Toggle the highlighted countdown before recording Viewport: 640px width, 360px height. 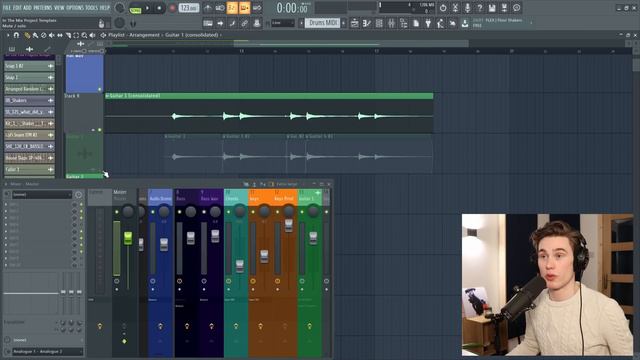[x=232, y=8]
